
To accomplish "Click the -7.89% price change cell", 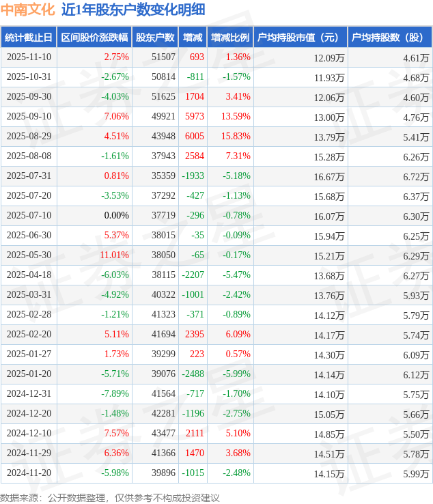I will [115, 393].
